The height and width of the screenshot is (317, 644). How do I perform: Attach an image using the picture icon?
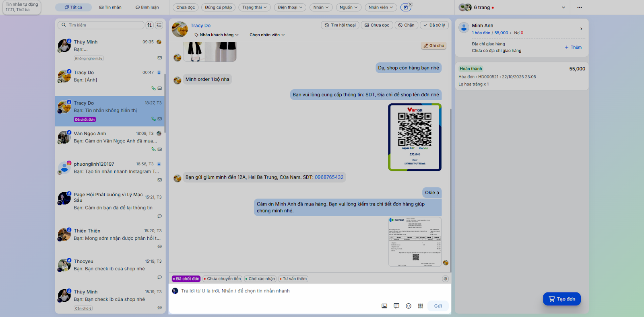coord(384,306)
